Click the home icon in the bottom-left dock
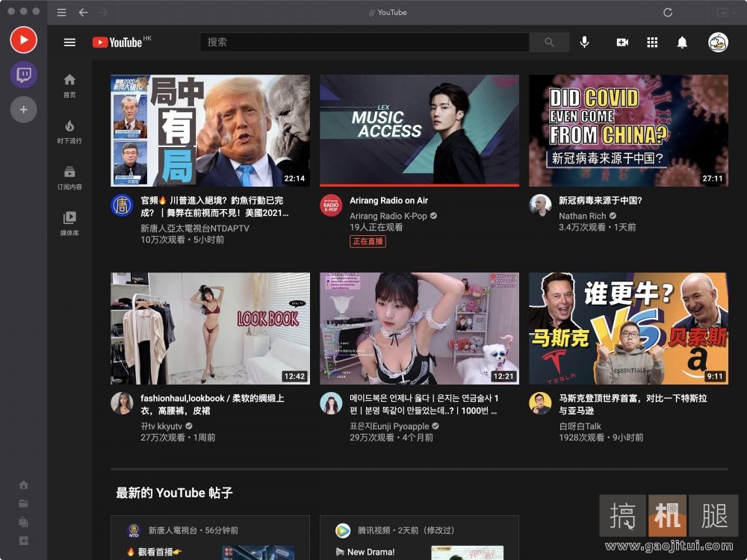Screen dimensions: 747x560 point(23,485)
